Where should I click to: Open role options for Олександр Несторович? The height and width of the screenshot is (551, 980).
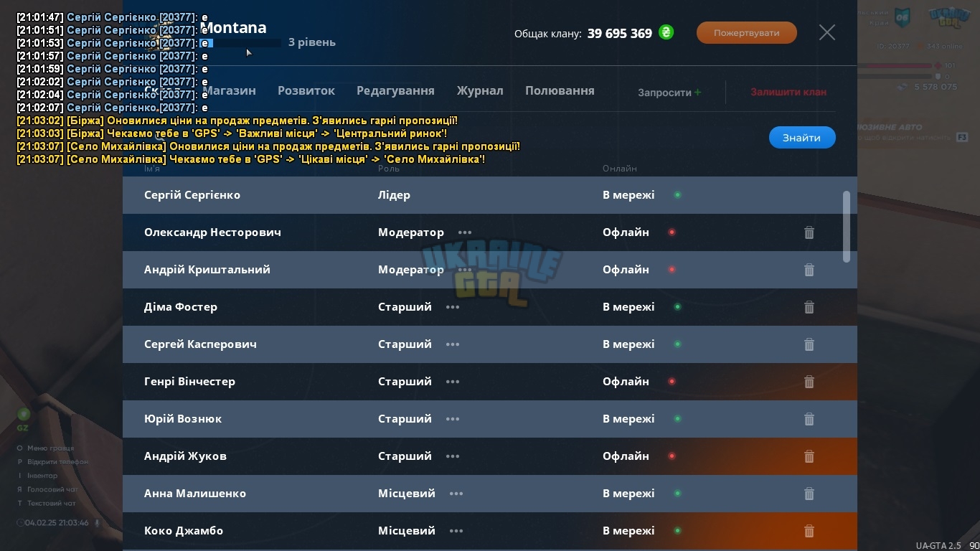point(464,232)
